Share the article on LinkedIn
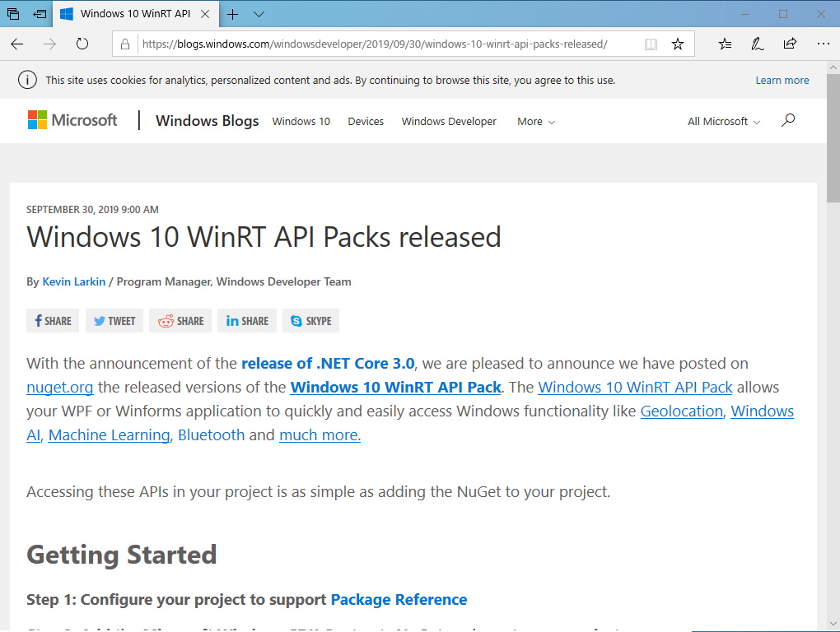Viewport: 840px width, 632px height. (x=246, y=320)
